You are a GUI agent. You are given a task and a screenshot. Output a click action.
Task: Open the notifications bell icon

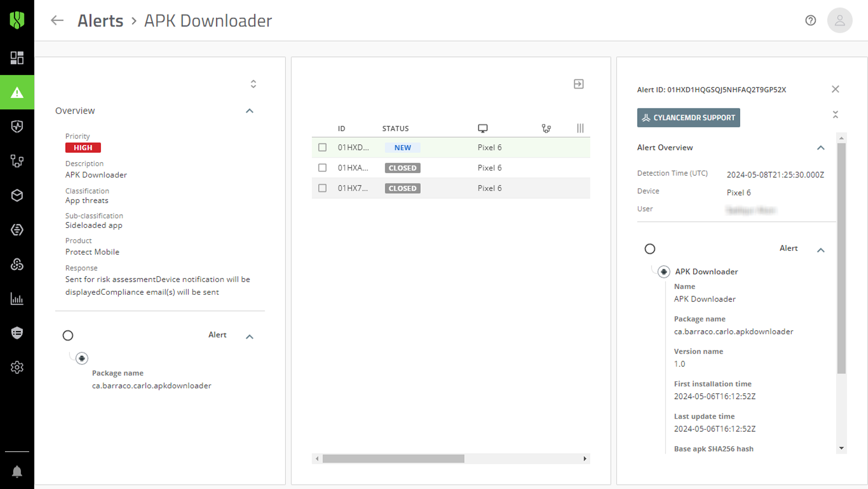point(17,472)
